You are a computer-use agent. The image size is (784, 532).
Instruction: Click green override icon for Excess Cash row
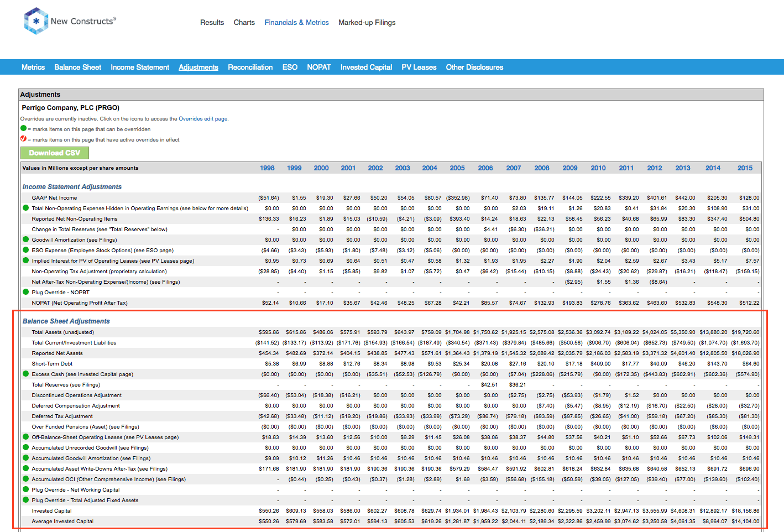point(25,374)
